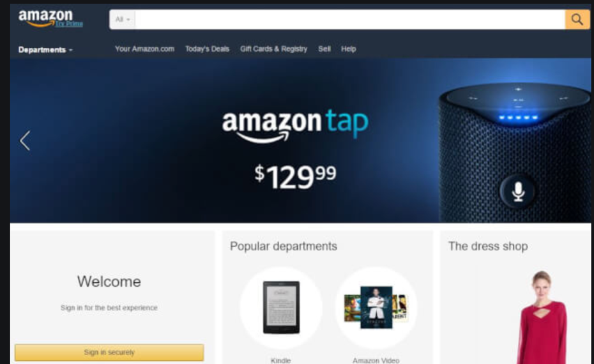Open Today's Deals

207,49
